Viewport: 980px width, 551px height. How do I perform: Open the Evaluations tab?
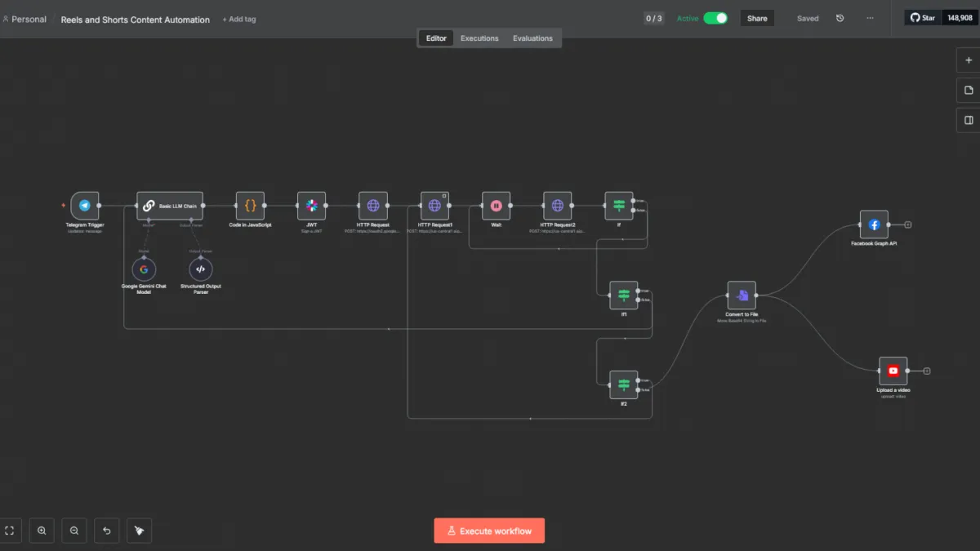pos(532,38)
